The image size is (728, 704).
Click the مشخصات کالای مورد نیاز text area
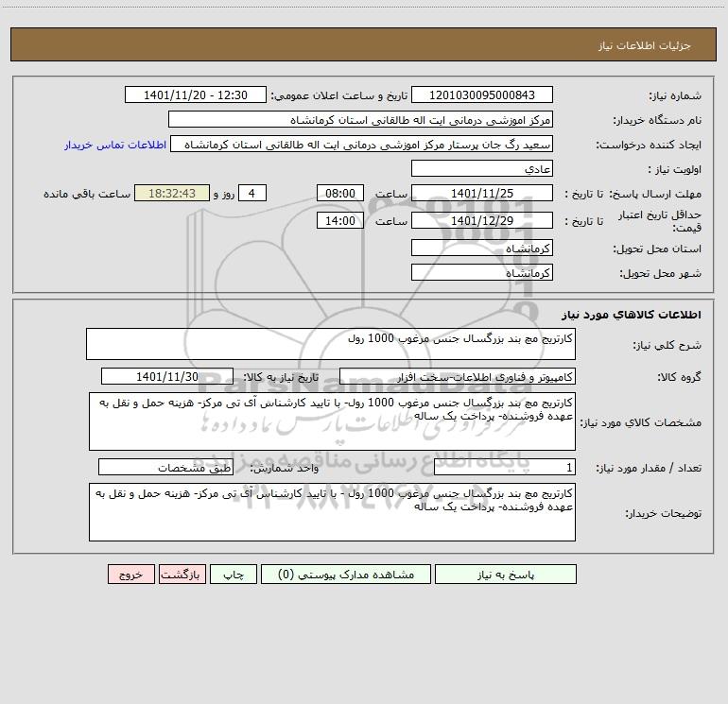click(x=332, y=421)
